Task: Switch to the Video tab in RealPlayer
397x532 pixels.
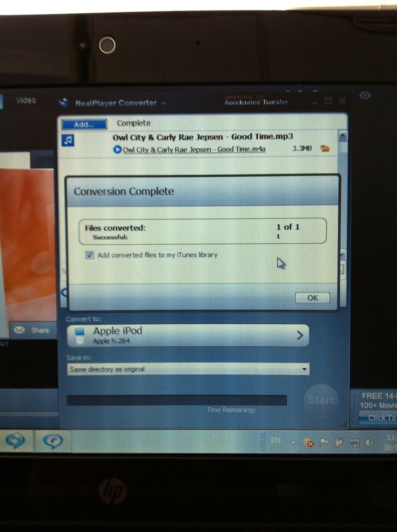Action: click(x=26, y=100)
